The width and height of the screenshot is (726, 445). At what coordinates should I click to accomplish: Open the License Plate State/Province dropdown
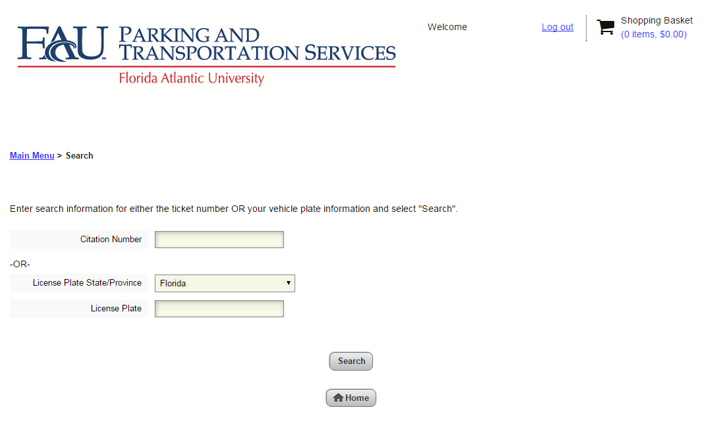(225, 283)
